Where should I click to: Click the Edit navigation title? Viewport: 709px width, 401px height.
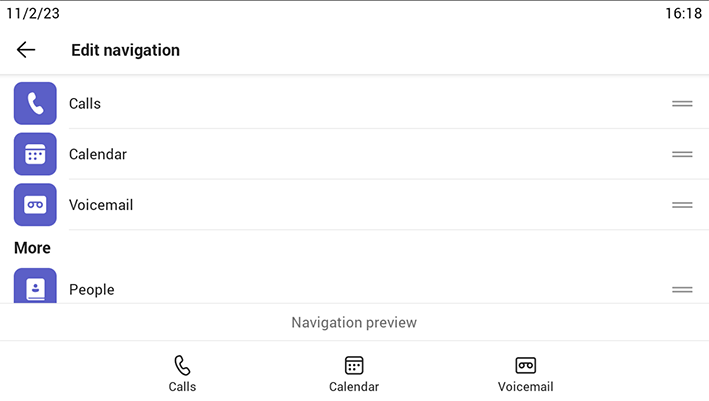[125, 50]
